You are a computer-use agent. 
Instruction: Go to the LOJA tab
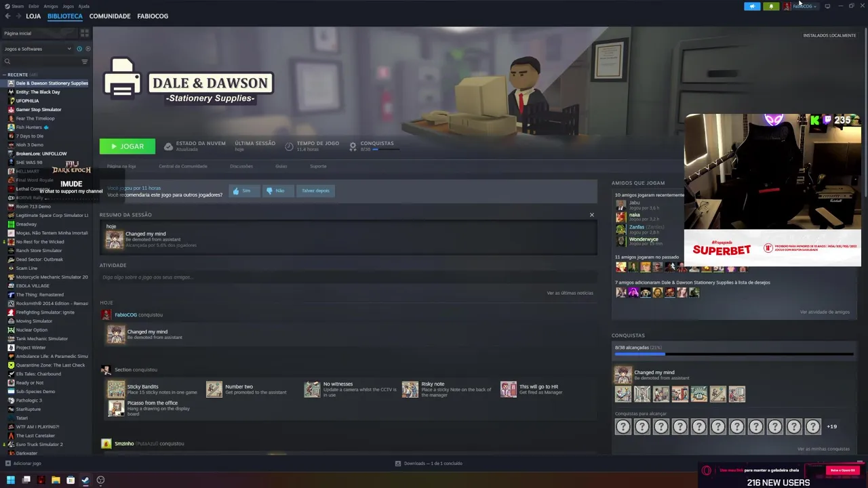coord(33,16)
